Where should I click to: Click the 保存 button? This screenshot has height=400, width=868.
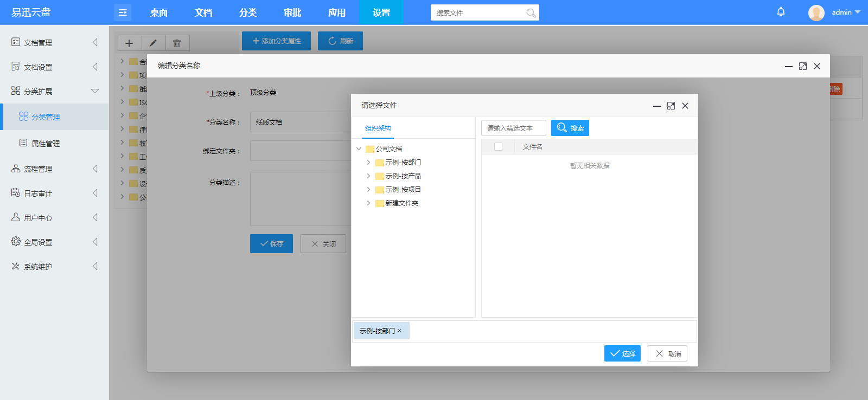[271, 243]
